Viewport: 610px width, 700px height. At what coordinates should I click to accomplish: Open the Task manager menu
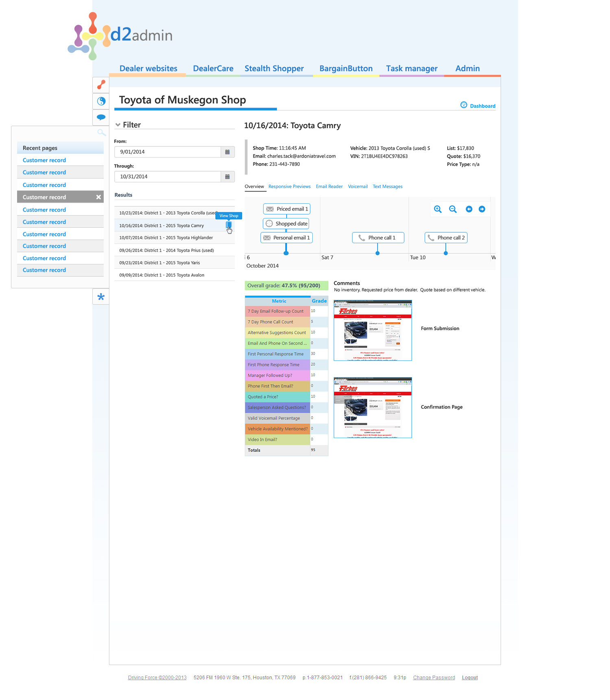(412, 68)
